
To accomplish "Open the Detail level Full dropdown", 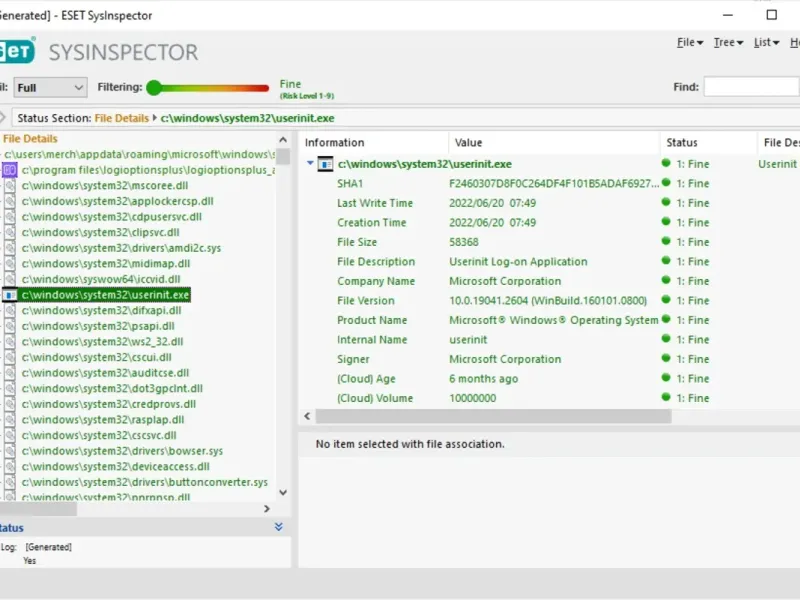I will [50, 87].
